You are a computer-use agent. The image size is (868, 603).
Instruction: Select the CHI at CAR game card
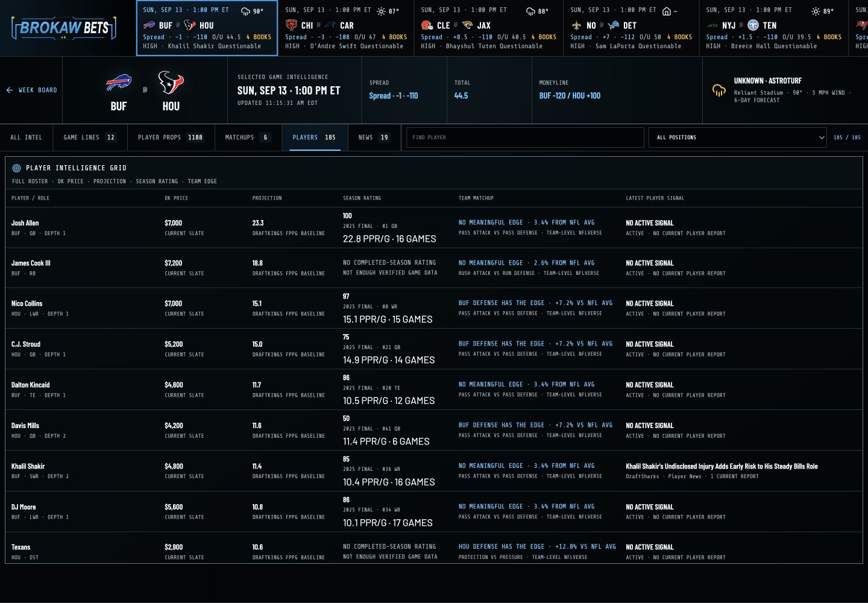click(346, 28)
